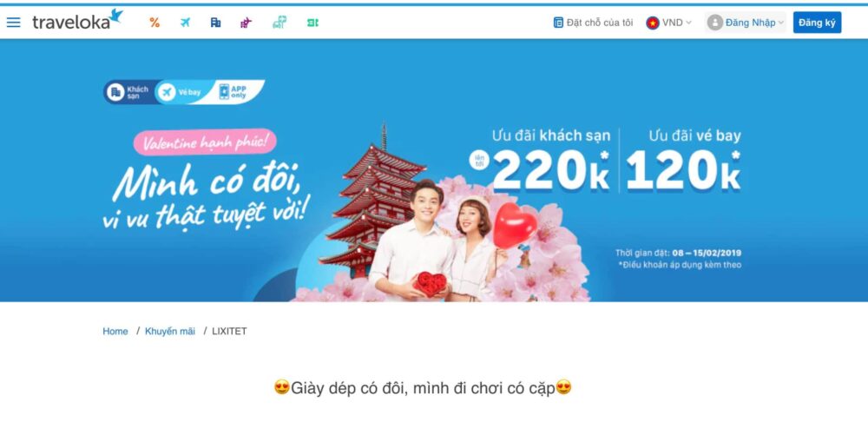
Task: Click the Valentine promotion banner image
Action: tap(434, 170)
